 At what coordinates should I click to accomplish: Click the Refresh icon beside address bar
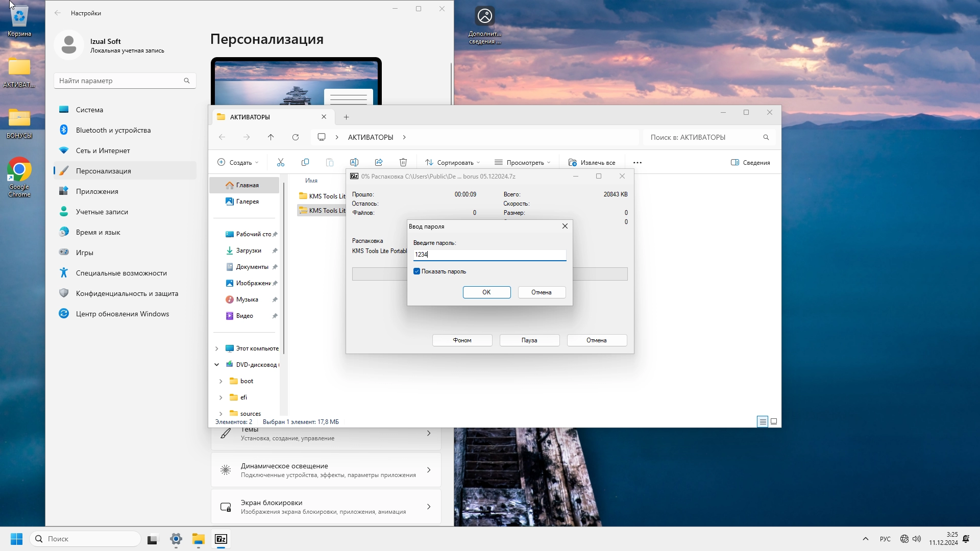coord(296,137)
